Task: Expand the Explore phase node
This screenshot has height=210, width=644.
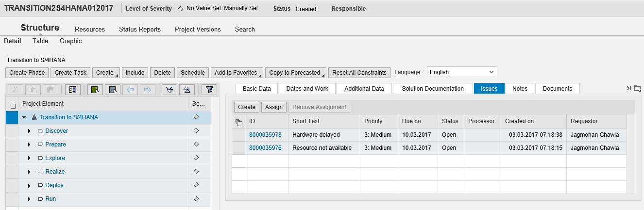Action: point(29,158)
